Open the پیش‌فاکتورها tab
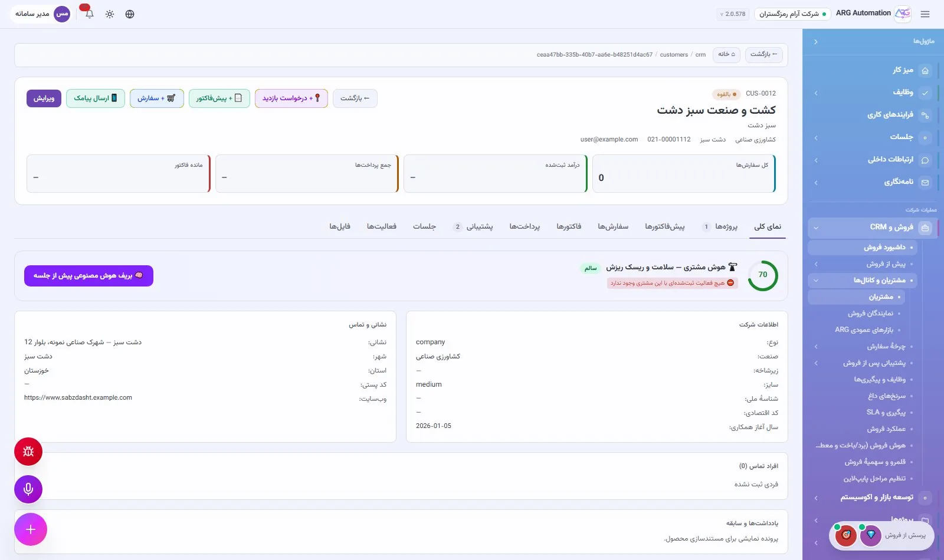Viewport: 944px width, 560px height. tap(665, 227)
